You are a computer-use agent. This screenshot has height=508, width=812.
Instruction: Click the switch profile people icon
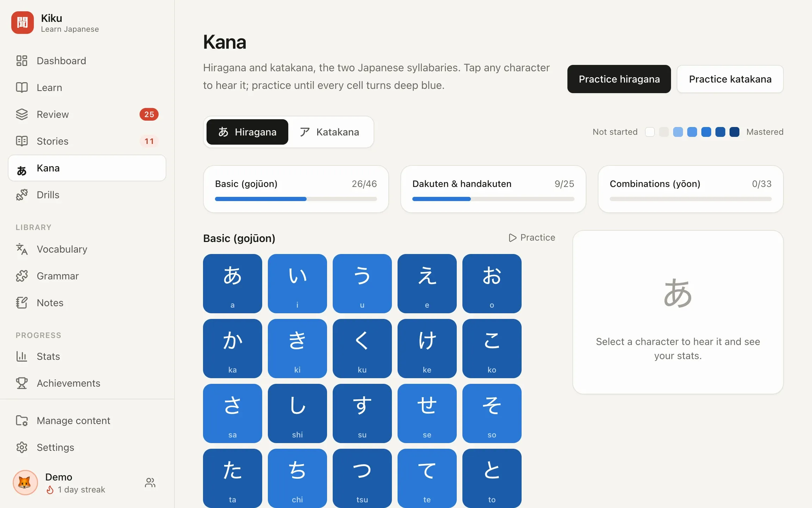150,483
